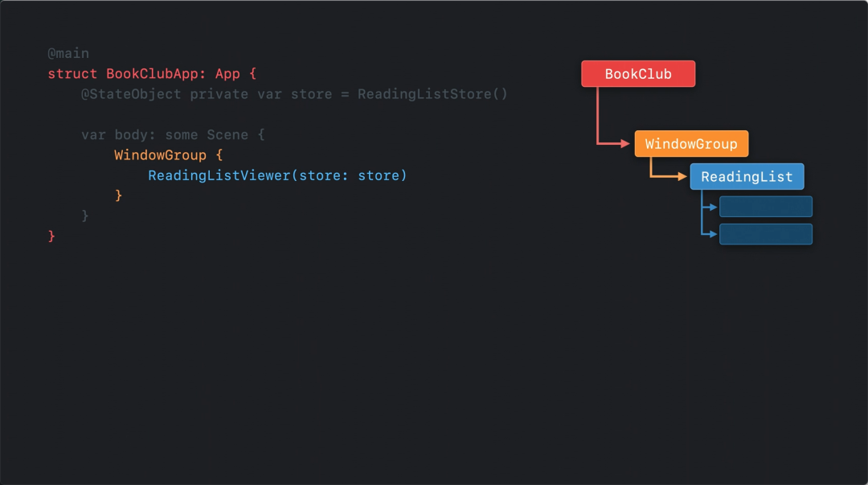
Task: Click the red BookClub diagram node
Action: point(638,74)
